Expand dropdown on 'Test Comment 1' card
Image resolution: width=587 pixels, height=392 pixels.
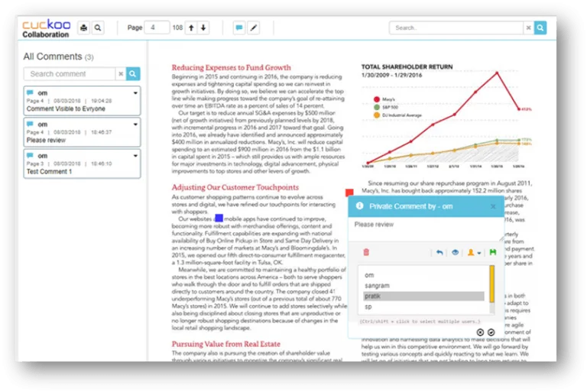pyautogui.click(x=135, y=156)
